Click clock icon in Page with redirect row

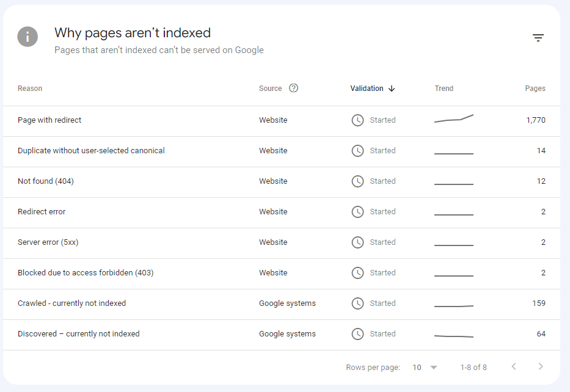pyautogui.click(x=357, y=120)
